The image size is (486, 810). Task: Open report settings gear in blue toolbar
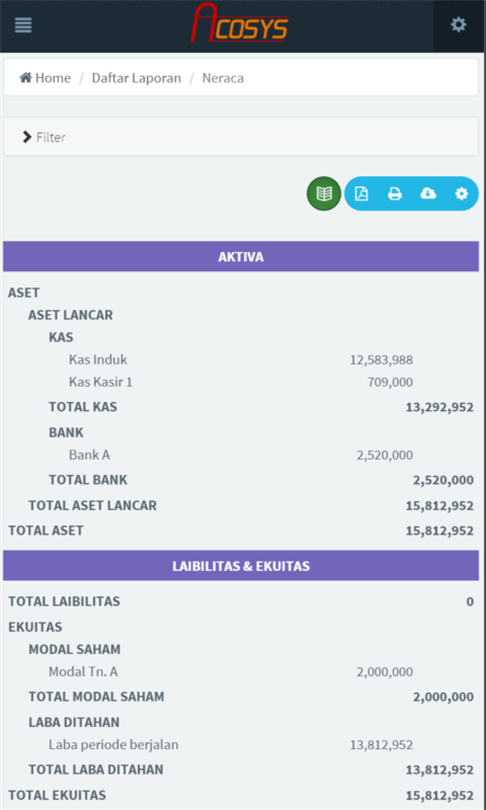[x=461, y=194]
